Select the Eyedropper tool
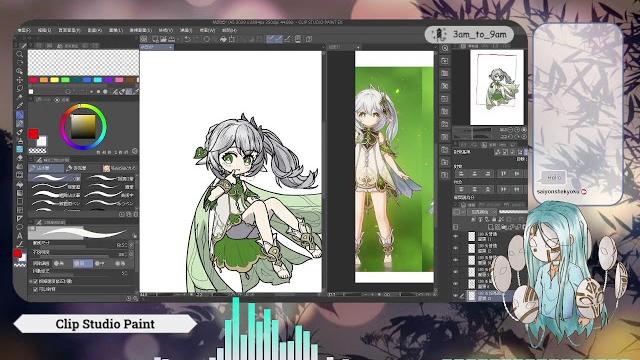 coord(20,106)
